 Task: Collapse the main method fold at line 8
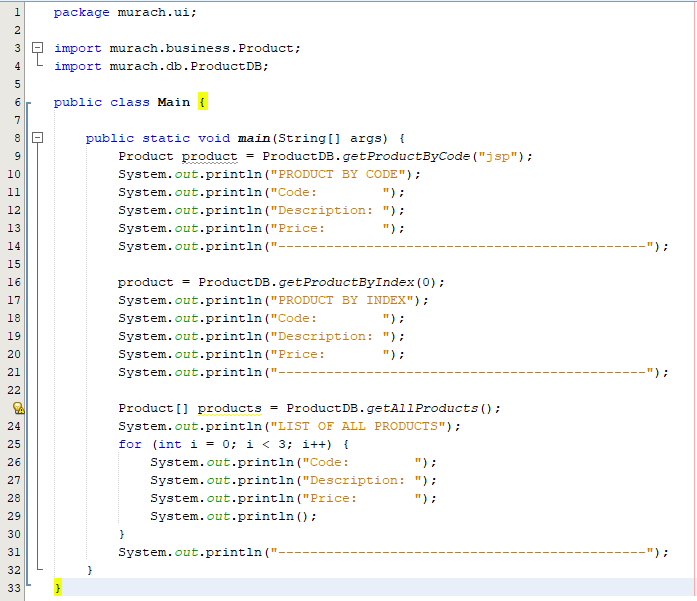(x=38, y=138)
